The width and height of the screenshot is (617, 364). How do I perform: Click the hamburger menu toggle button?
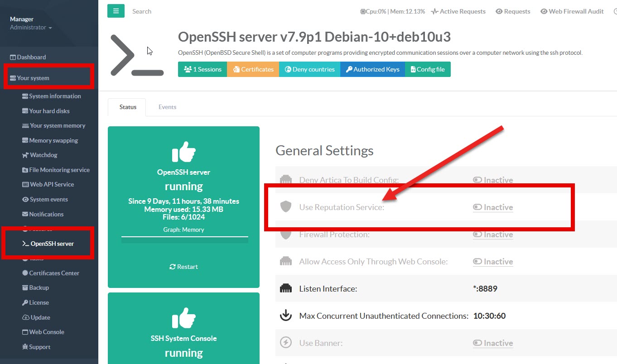[116, 11]
